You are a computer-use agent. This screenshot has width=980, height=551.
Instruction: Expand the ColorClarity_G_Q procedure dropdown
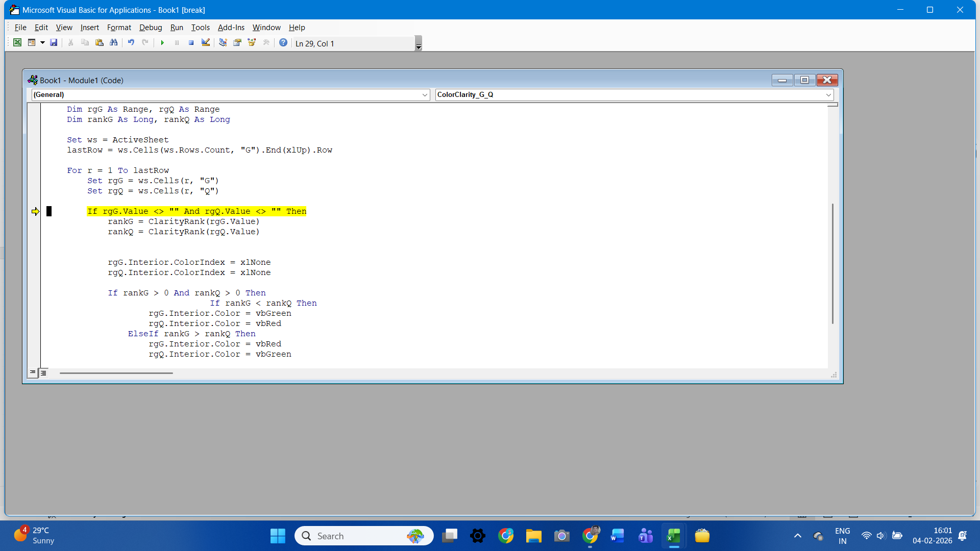pyautogui.click(x=828, y=95)
